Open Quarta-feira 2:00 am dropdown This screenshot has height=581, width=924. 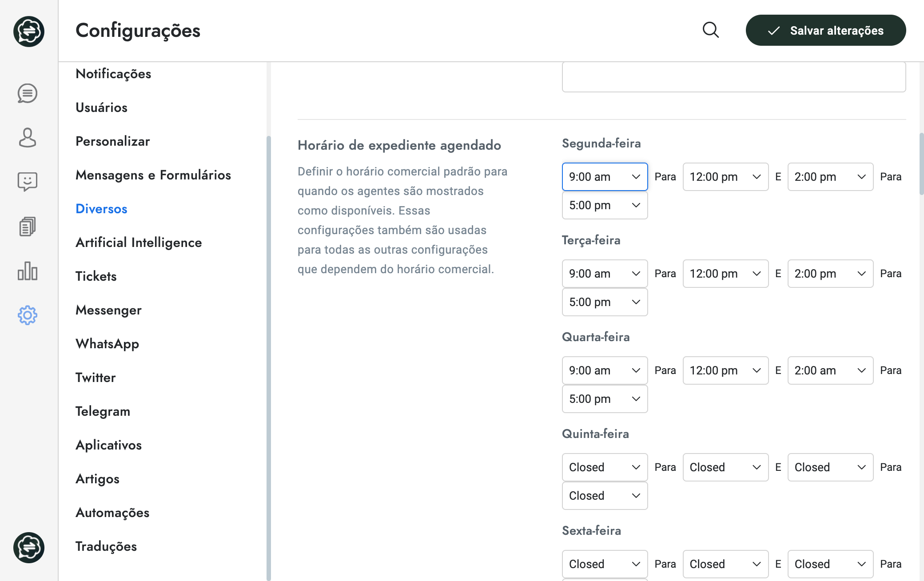click(830, 370)
